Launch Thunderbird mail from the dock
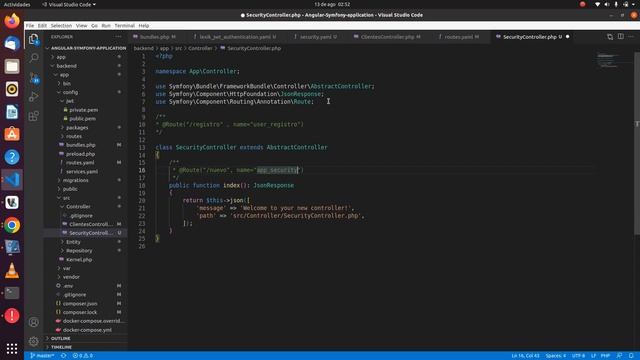Viewport: 640px width, 360px height. (x=12, y=43)
